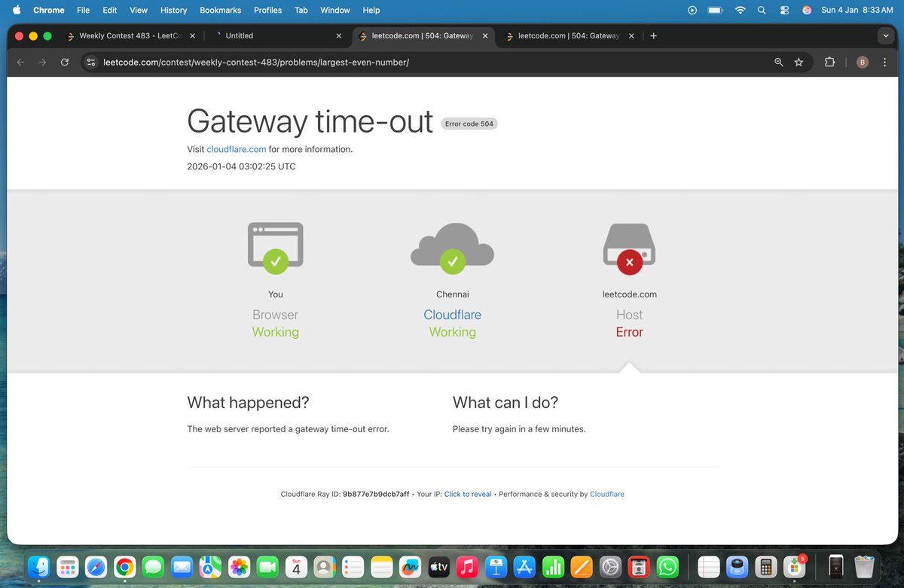Viewport: 904px width, 588px height.
Task: Click the blue Cloudflare link under Chennai
Action: (x=452, y=315)
